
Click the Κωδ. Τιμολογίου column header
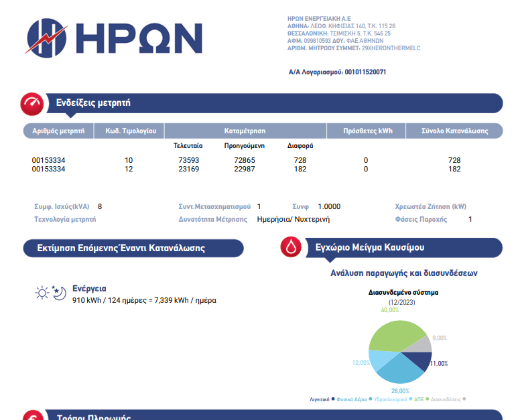pos(131,131)
